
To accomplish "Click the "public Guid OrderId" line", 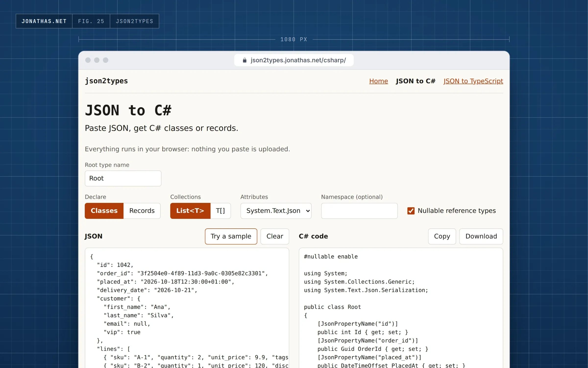I will pos(373,349).
